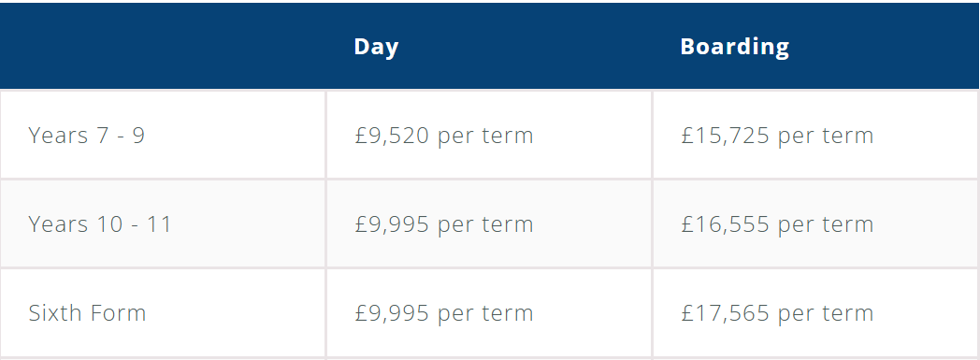Click the 10 - 11 numbers in the row label
The height and width of the screenshot is (360, 980).
[x=134, y=224]
